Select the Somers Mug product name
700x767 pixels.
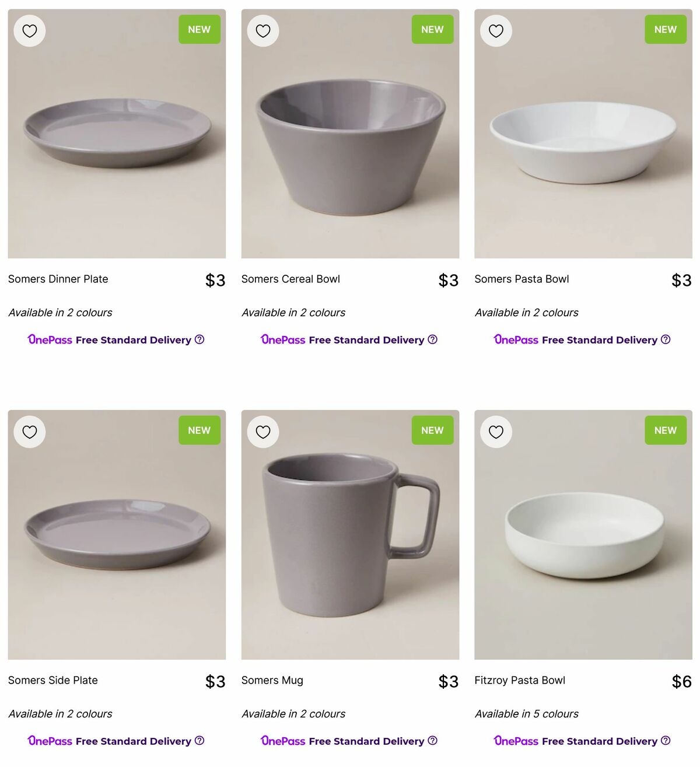(272, 681)
